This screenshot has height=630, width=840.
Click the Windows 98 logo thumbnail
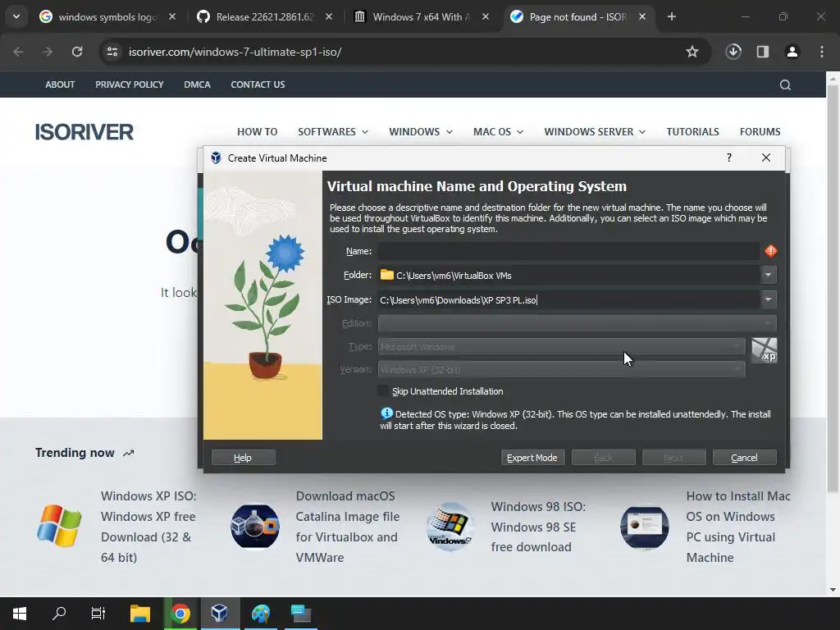[x=450, y=527]
